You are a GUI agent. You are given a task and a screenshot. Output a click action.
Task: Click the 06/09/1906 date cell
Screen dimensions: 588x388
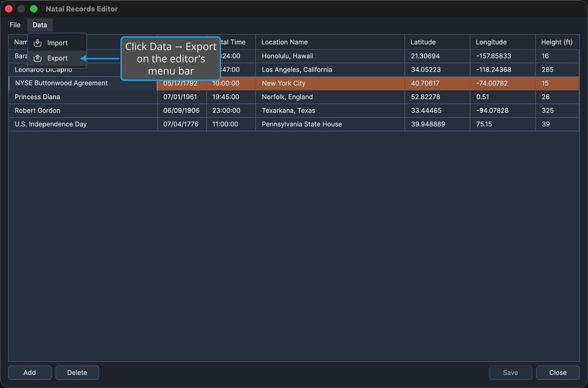[x=182, y=111]
